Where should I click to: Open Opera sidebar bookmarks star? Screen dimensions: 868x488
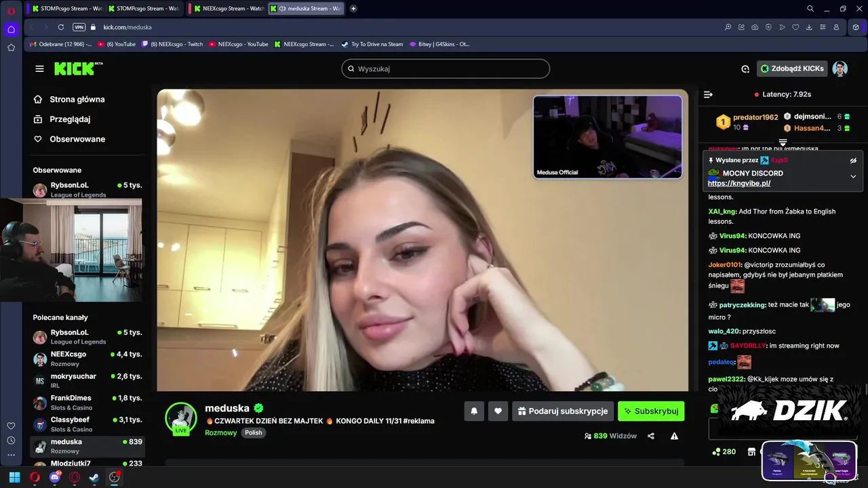11,47
